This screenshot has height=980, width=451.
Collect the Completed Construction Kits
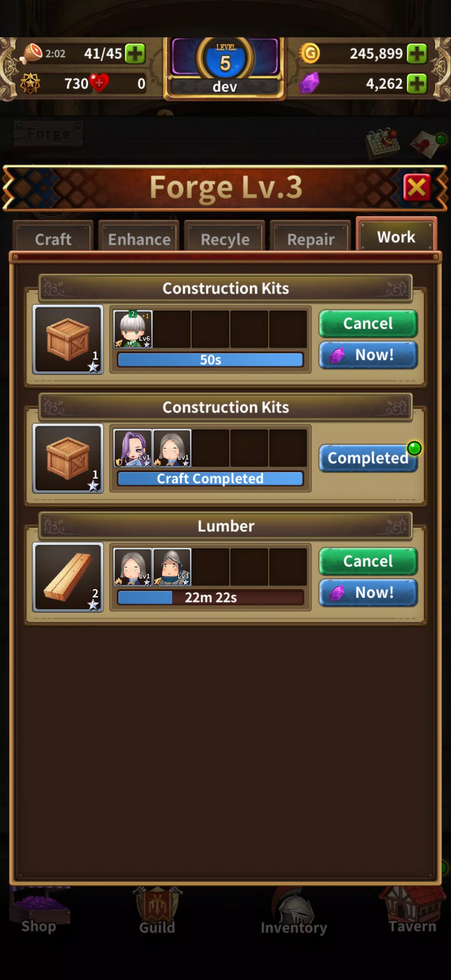click(368, 458)
